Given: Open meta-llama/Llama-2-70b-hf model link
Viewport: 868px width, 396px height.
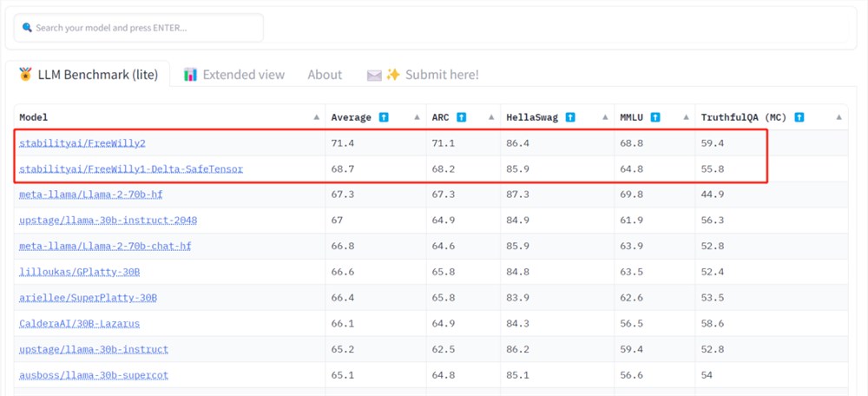Looking at the screenshot, I should [91, 195].
